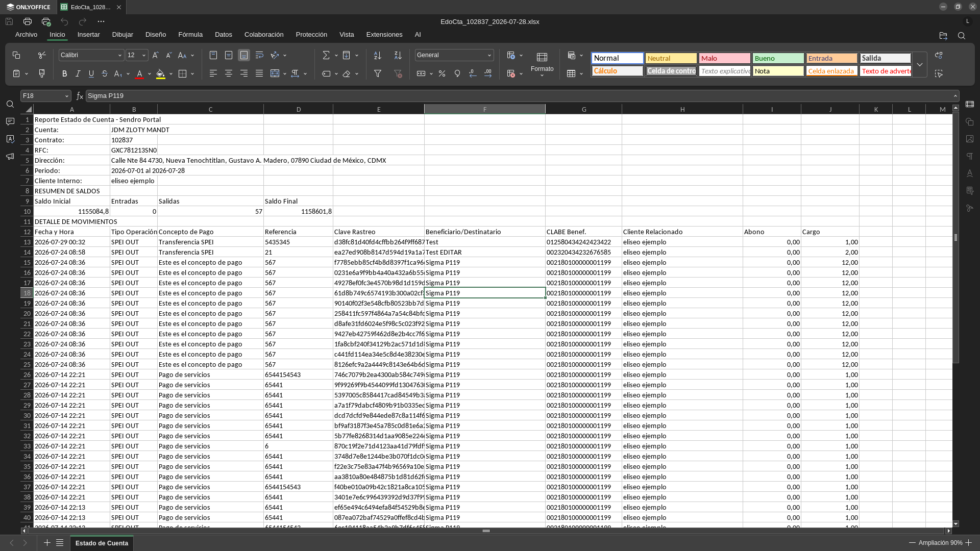The image size is (980, 551).
Task: Open the feedback megaphone icon in sidebar
Action: 10,156
